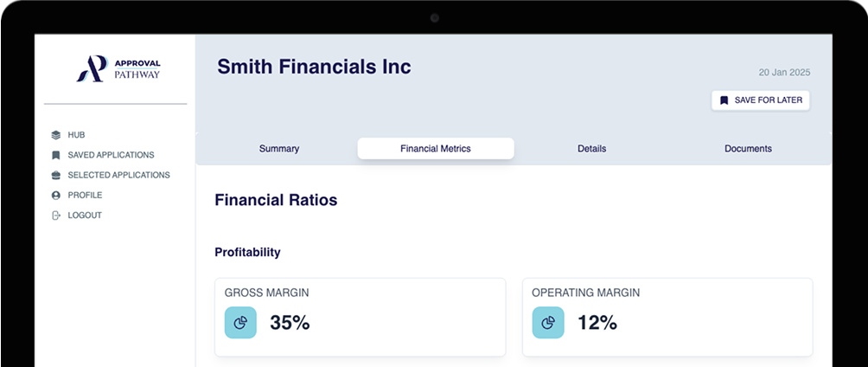The height and width of the screenshot is (367, 868).
Task: Click the Saved Applications bookmark icon
Action: 55,155
